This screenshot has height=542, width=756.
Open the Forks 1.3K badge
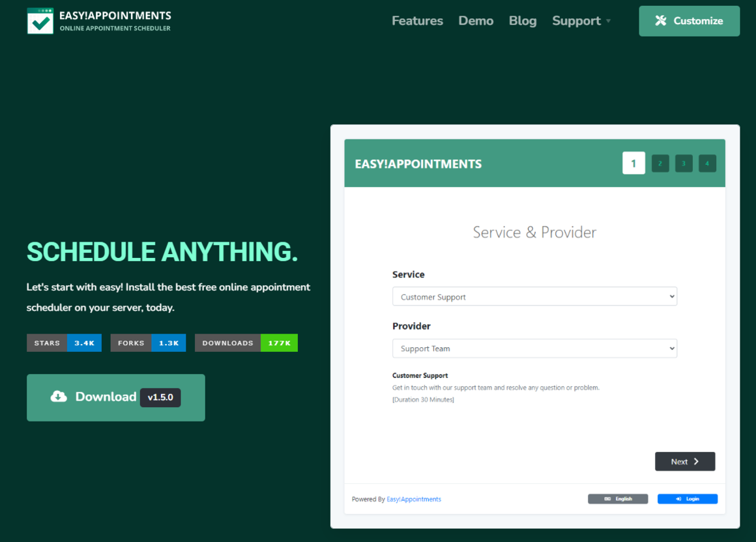(148, 343)
